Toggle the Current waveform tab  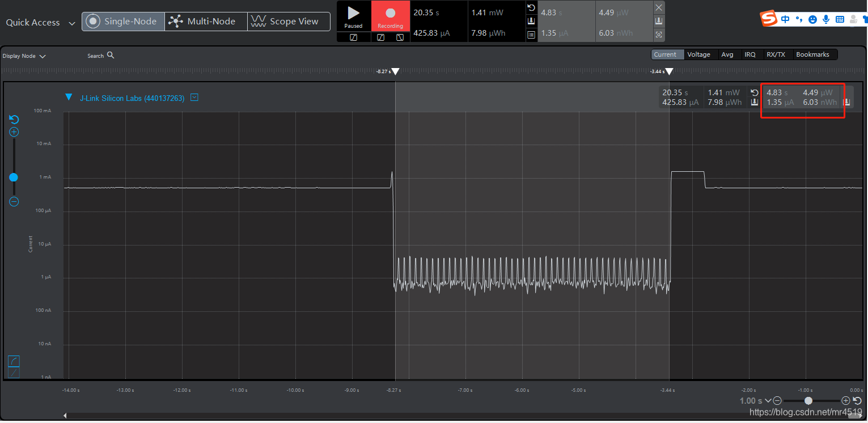tap(667, 54)
